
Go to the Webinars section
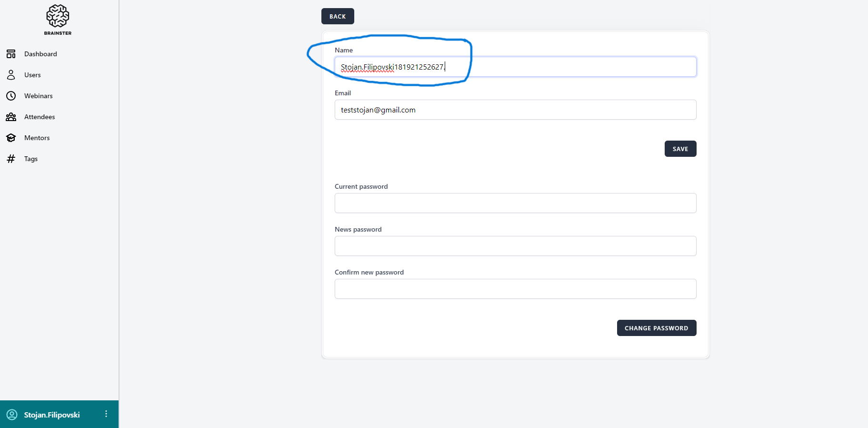click(x=39, y=96)
